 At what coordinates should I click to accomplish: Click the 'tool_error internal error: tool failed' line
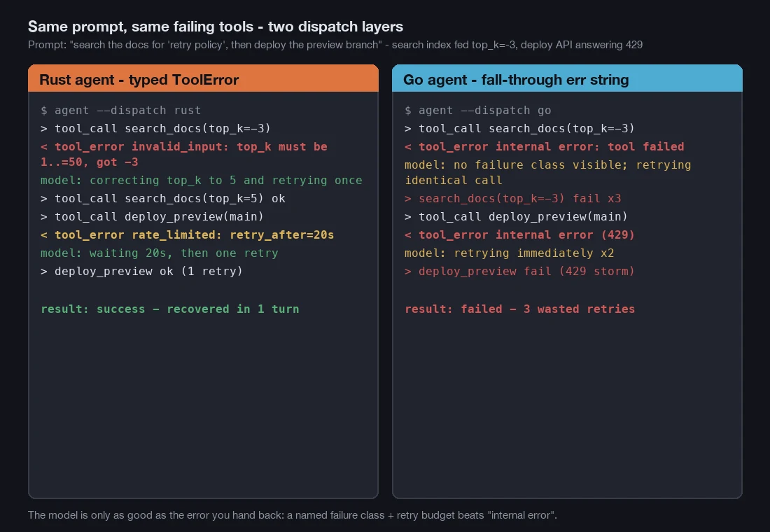click(x=544, y=146)
